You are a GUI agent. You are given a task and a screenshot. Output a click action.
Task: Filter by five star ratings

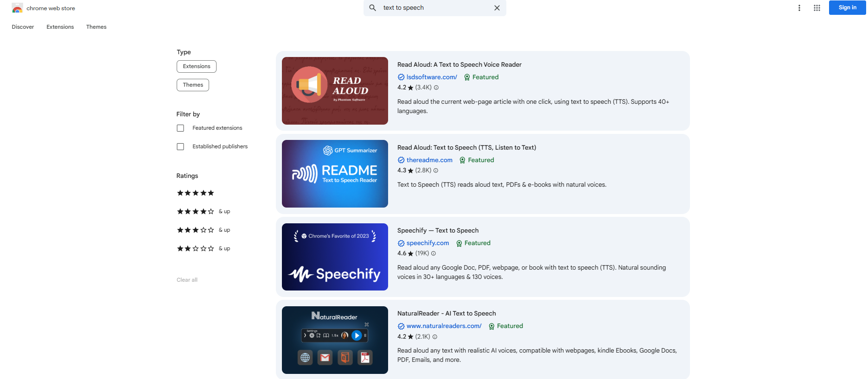point(195,193)
